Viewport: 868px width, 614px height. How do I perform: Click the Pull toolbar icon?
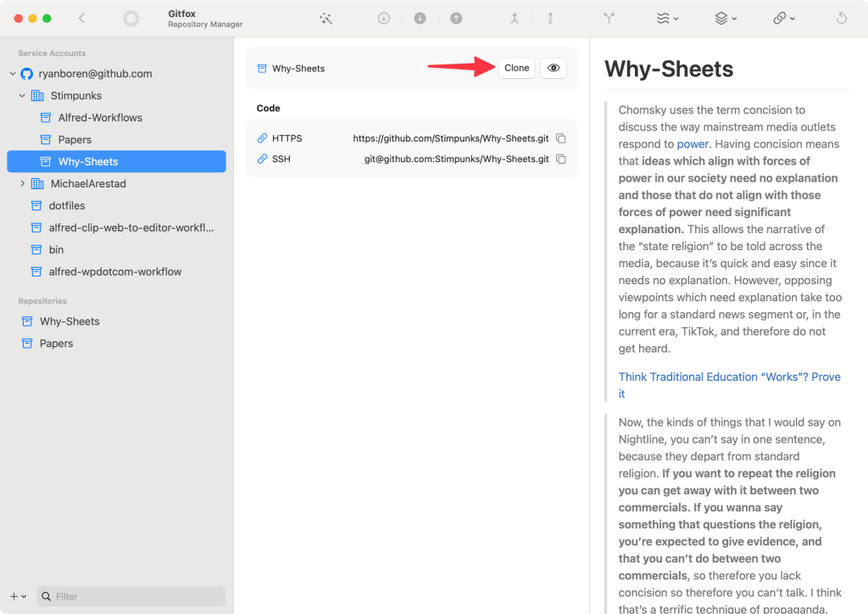tap(420, 19)
